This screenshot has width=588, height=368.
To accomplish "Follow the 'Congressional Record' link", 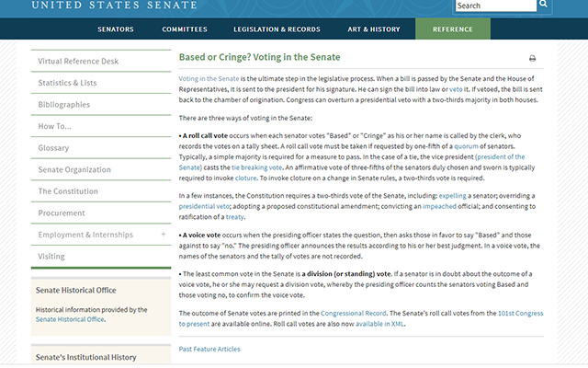I will (353, 313).
